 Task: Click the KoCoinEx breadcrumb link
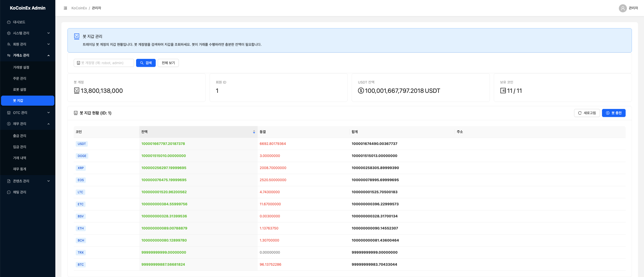(79, 8)
